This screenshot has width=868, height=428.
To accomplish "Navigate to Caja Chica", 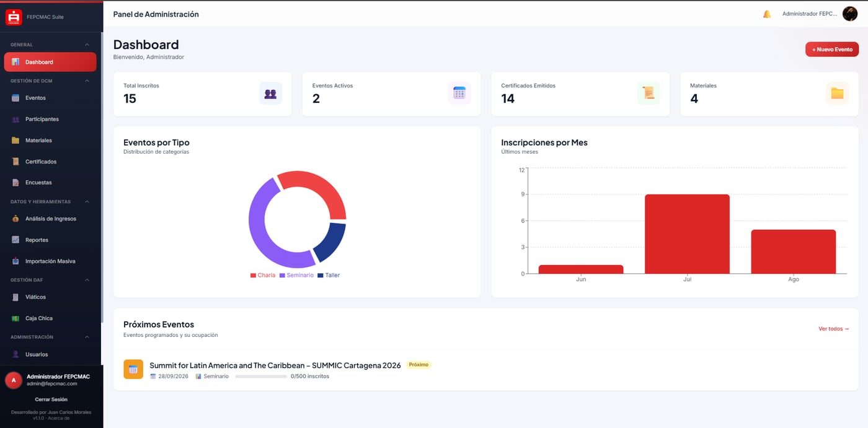I will [50, 318].
